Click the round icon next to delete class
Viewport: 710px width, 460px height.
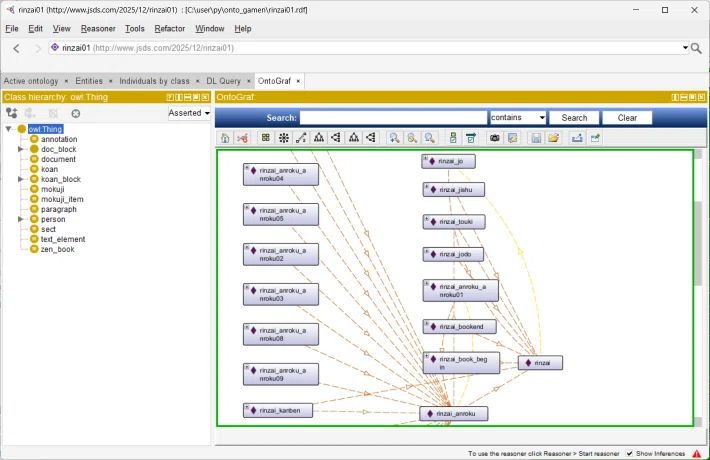pyautogui.click(x=76, y=113)
